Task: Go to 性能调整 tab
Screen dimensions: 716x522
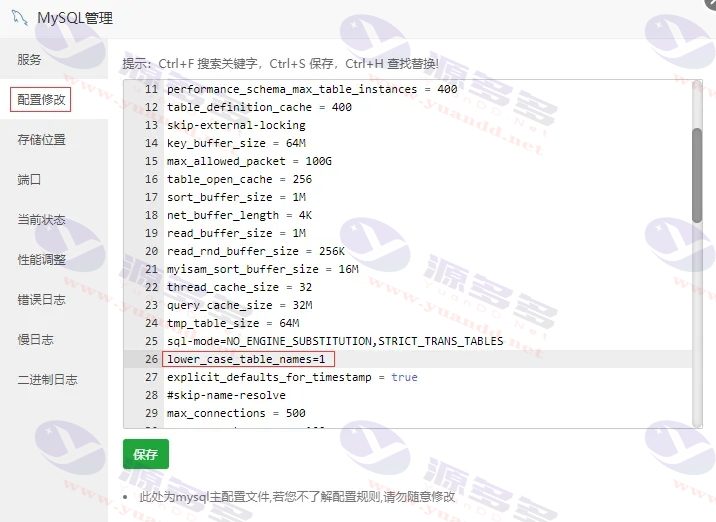Action: click(x=42, y=260)
